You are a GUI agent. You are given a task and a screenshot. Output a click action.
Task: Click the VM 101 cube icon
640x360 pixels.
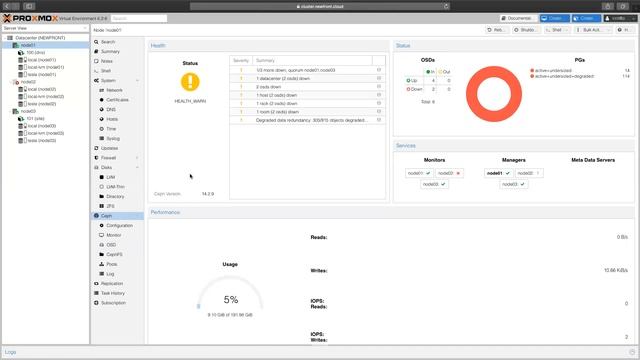[x=21, y=119]
